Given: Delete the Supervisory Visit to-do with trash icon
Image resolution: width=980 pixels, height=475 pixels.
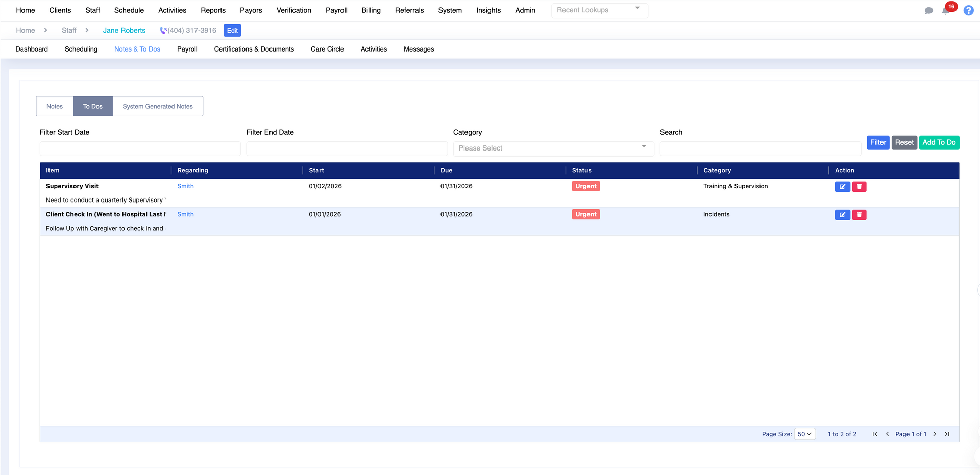Looking at the screenshot, I should [x=859, y=187].
